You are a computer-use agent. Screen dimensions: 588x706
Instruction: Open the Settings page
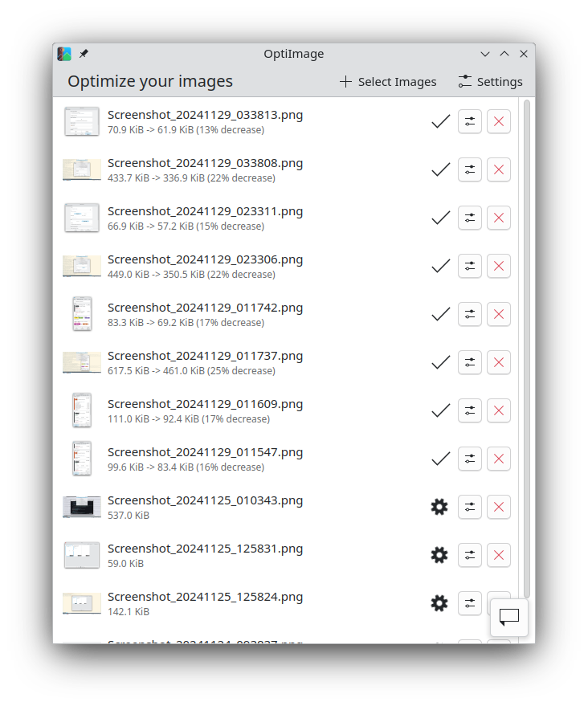pos(490,82)
